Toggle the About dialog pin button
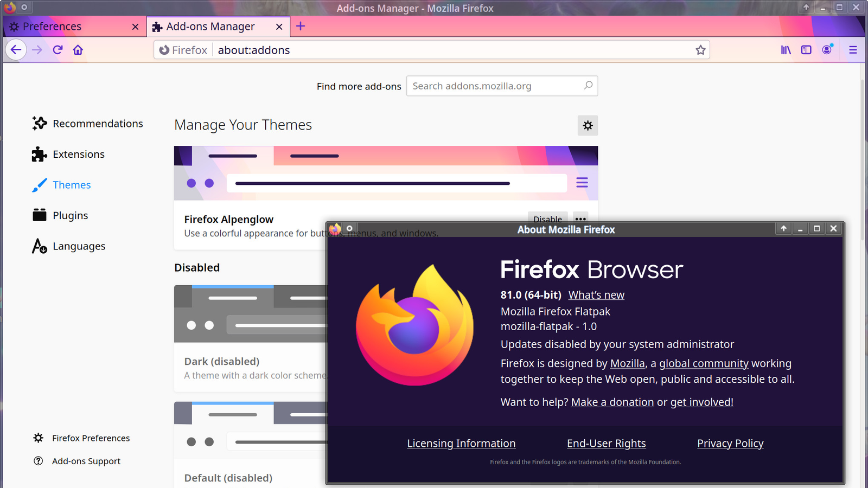868x488 pixels. click(349, 228)
